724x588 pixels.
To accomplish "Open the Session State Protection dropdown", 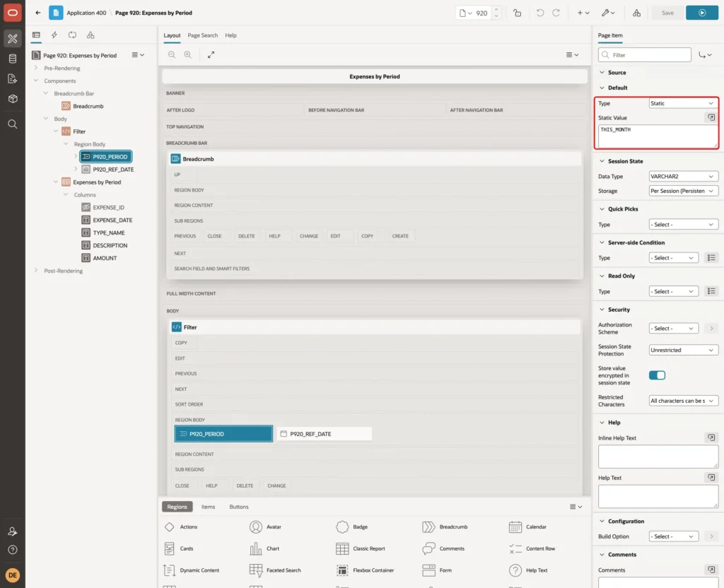I will 683,351.
